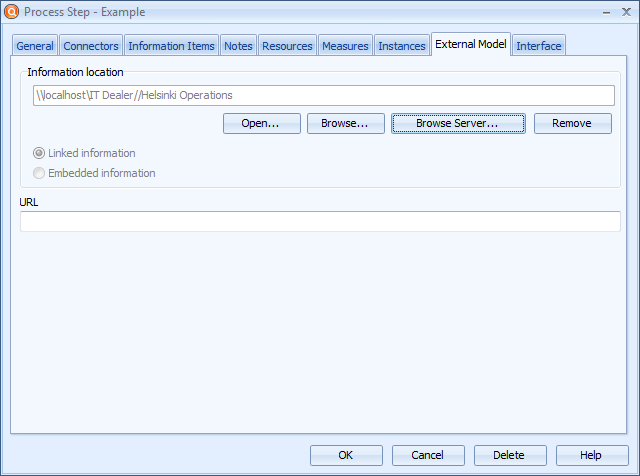640x476 pixels.
Task: Open the Measures tab
Action: pos(345,46)
